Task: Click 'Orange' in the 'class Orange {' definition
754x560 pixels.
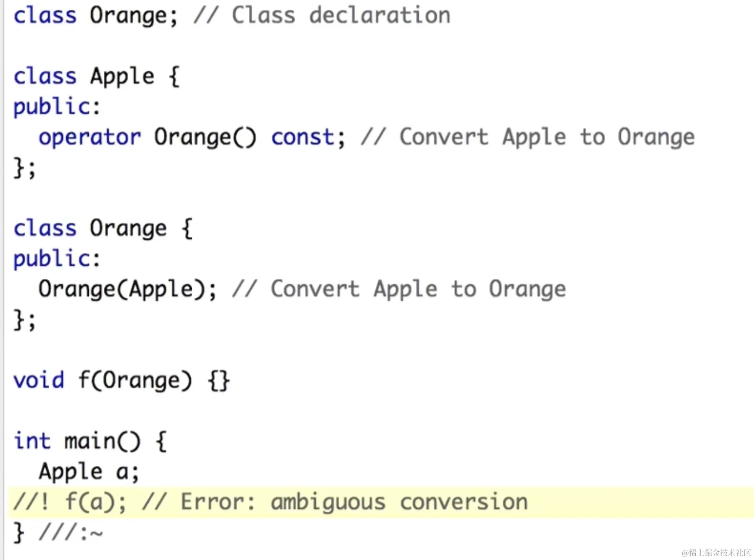Action: 128,229
